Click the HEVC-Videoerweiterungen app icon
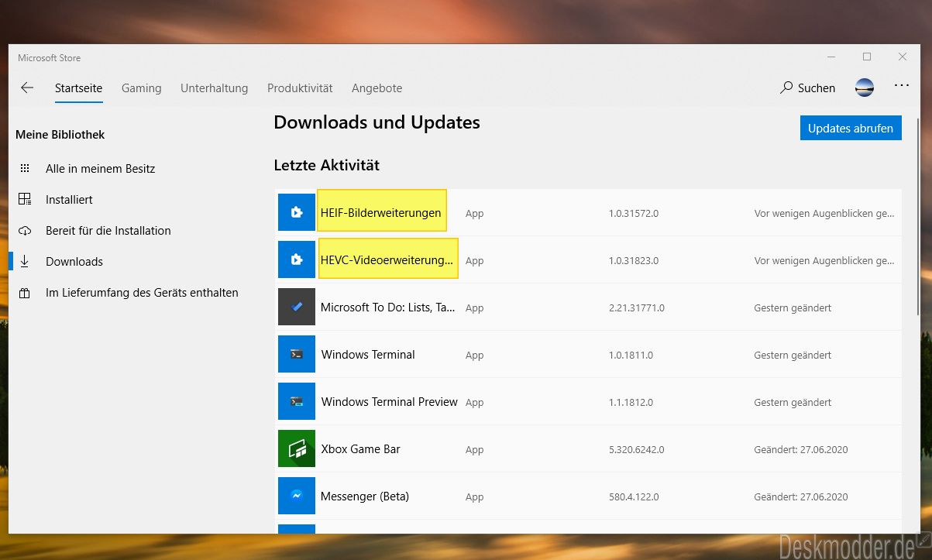 point(297,259)
